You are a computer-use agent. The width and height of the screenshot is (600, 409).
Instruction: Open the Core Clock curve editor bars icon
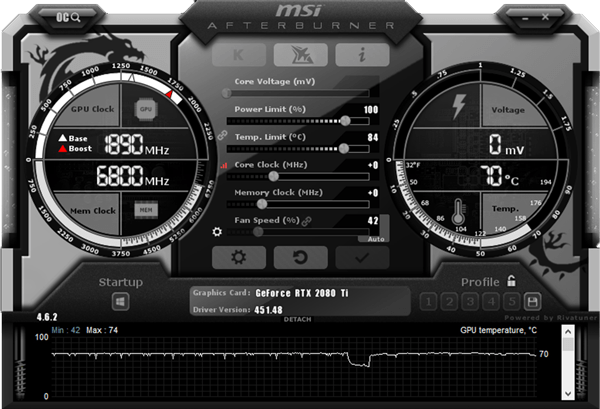pyautogui.click(x=224, y=164)
